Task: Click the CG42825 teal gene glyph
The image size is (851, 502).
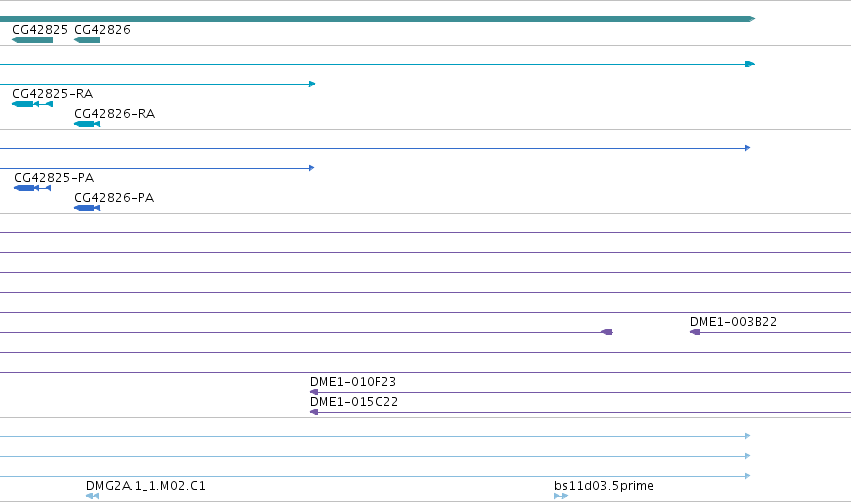Action: click(33, 40)
